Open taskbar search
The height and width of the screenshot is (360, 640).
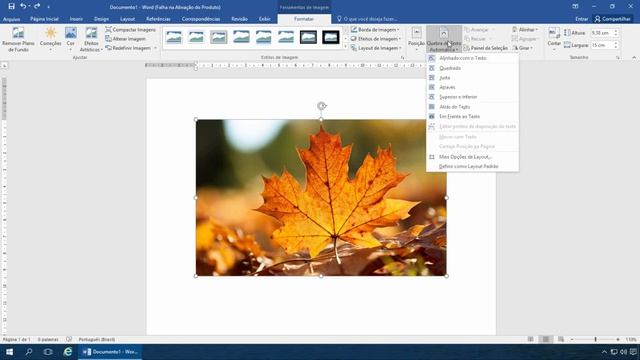pyautogui.click(x=29, y=352)
